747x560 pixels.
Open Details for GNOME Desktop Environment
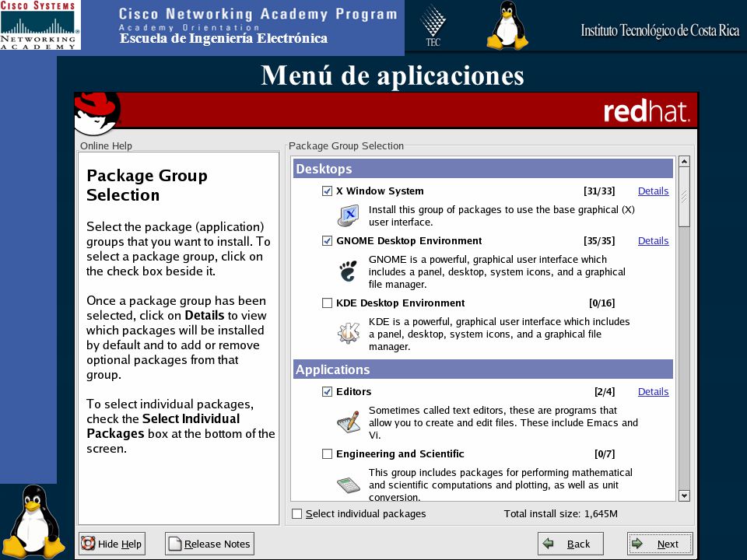tap(653, 241)
